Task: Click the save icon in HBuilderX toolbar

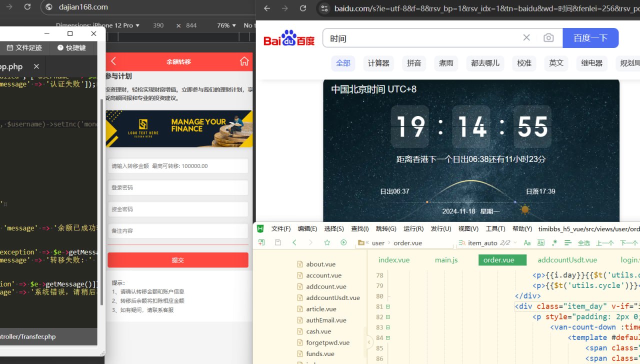Action: click(277, 242)
